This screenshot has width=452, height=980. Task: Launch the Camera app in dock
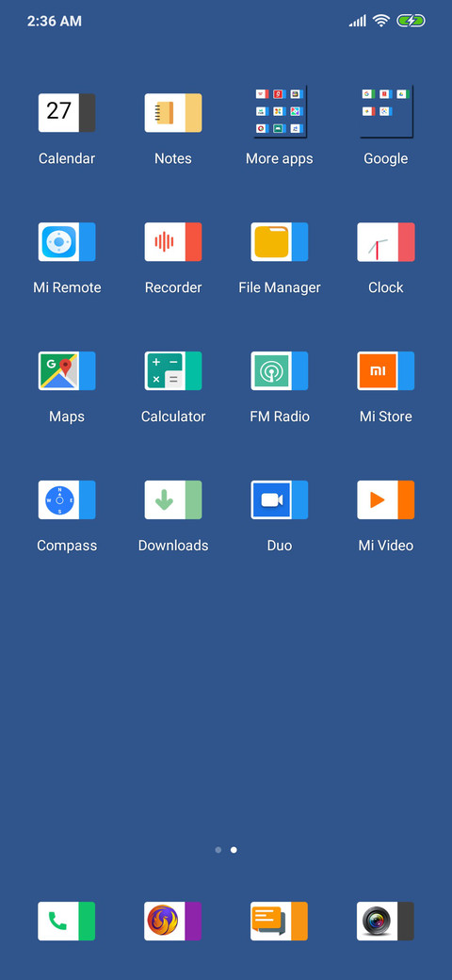point(386,922)
